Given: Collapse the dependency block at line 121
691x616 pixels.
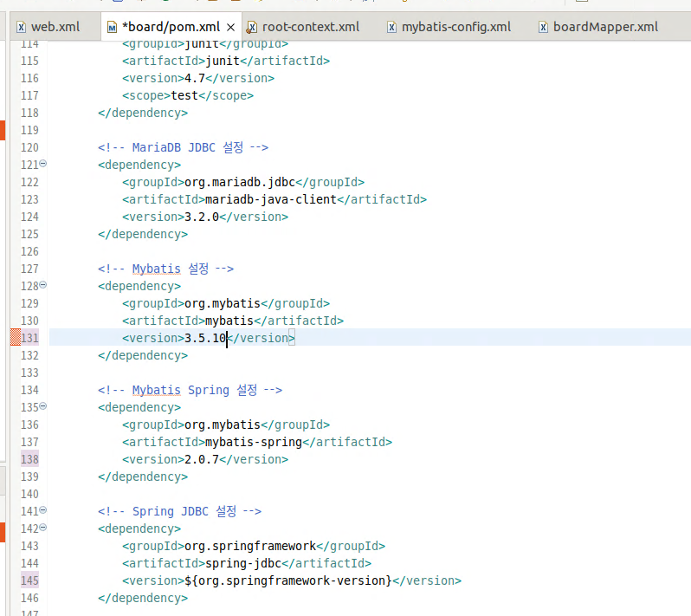Looking at the screenshot, I should 43,164.
